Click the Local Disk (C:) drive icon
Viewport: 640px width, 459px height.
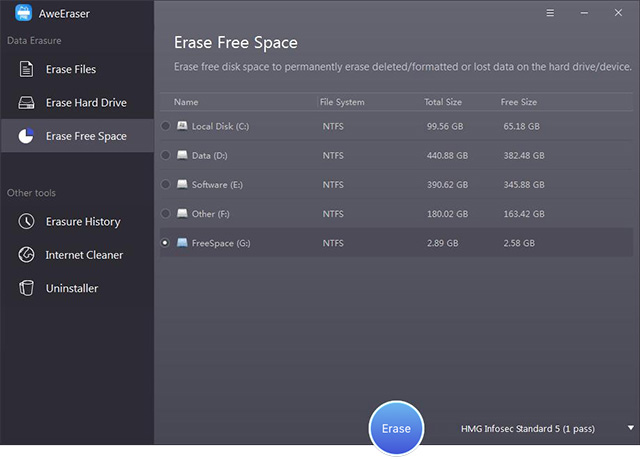182,126
